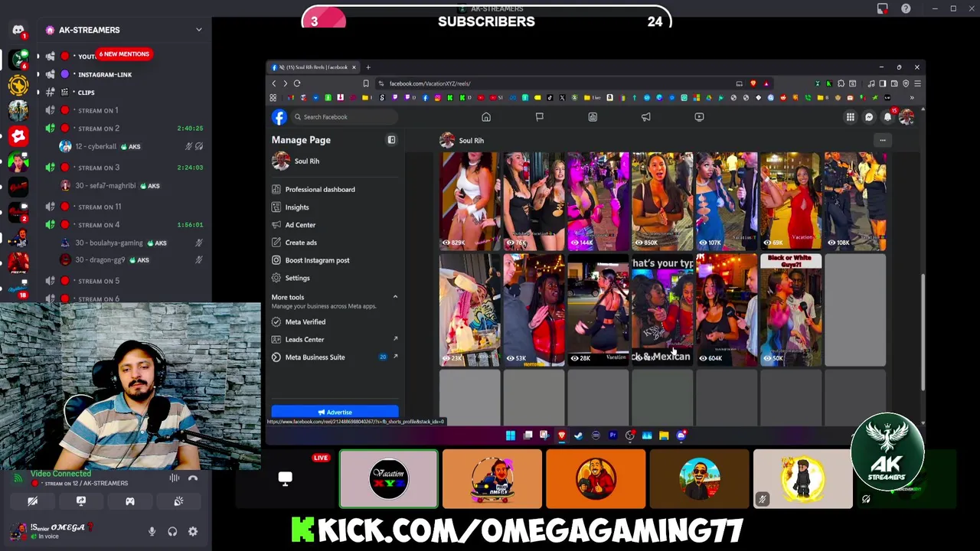This screenshot has height=551, width=980.
Task: Click 6 New Mentions pill
Action: (124, 54)
